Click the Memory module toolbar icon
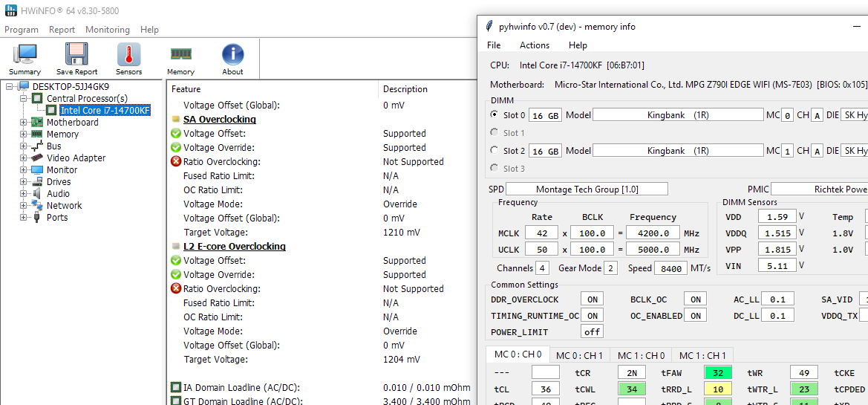The height and width of the screenshot is (405, 868). 180,55
